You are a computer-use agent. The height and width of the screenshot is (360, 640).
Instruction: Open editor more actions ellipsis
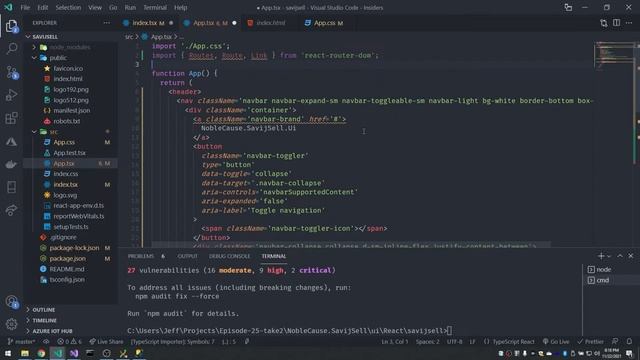pos(629,23)
